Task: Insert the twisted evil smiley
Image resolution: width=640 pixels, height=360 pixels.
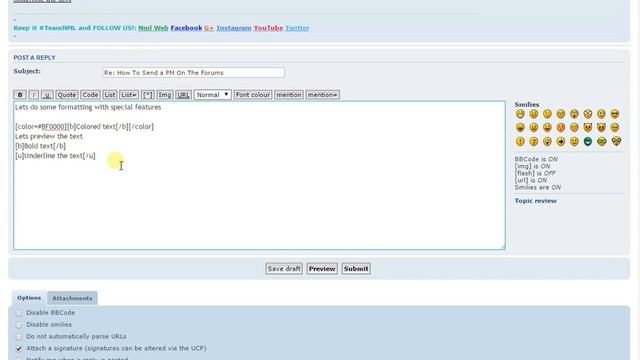Action: coord(601,128)
